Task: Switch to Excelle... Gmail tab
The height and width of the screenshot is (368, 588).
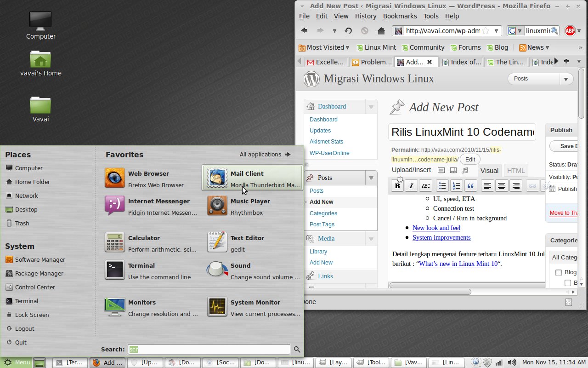Action: pos(327,62)
